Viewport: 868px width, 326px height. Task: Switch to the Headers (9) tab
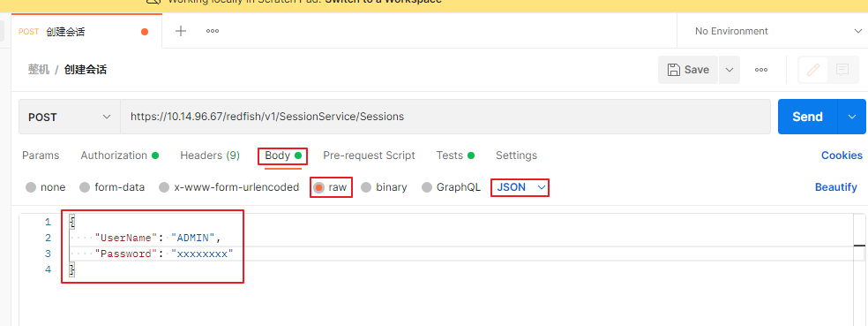pos(210,155)
